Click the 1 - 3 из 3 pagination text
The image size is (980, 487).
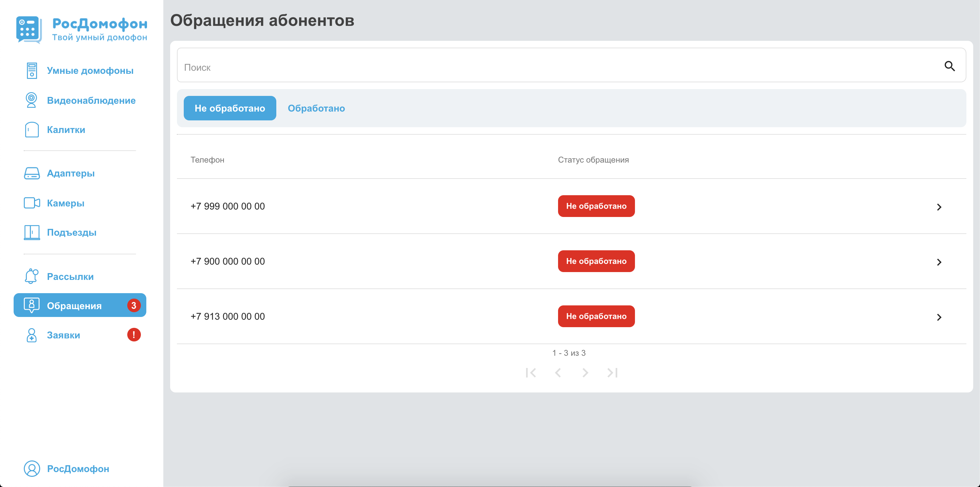click(569, 353)
